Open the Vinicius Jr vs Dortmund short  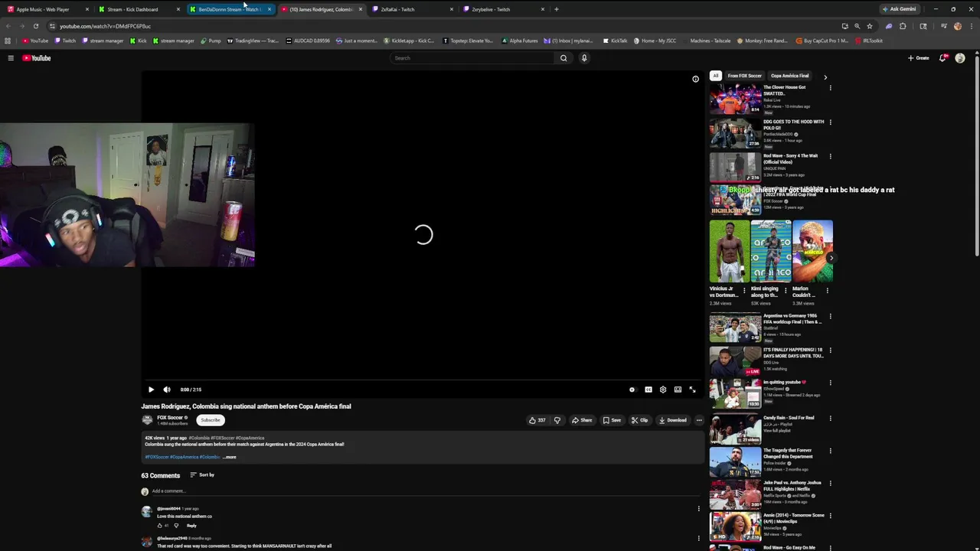[729, 251]
